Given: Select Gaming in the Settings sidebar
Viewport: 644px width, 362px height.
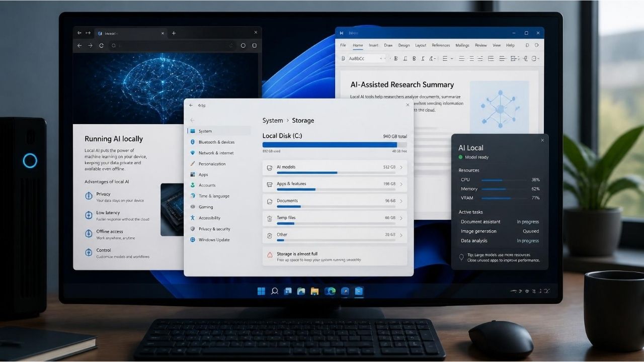Looking at the screenshot, I should (219, 207).
